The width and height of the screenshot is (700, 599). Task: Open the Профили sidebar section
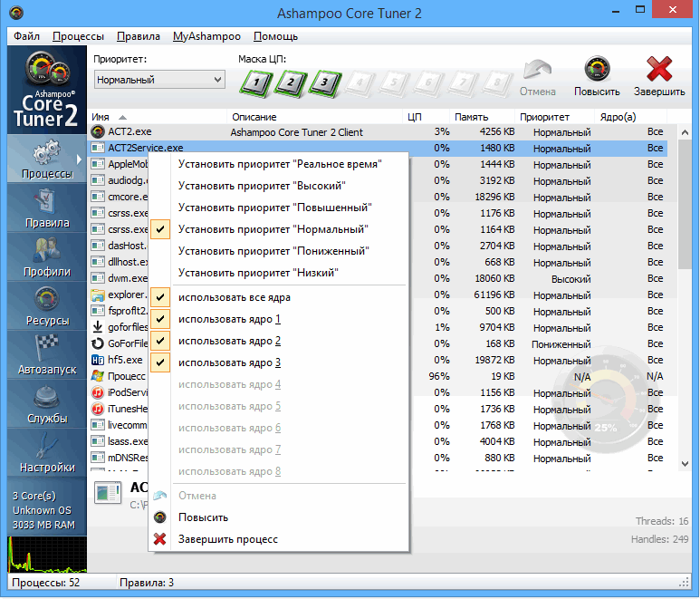coord(47,256)
